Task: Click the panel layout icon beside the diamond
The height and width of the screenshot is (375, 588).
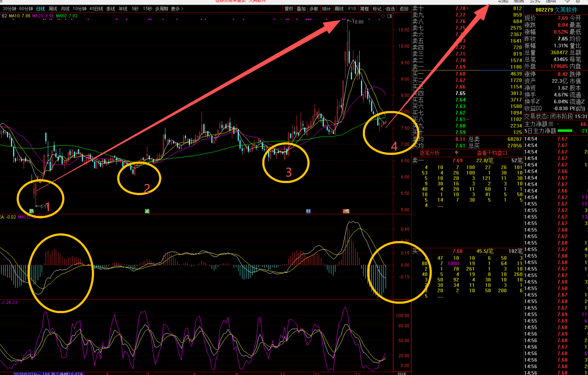Action: 390,16
